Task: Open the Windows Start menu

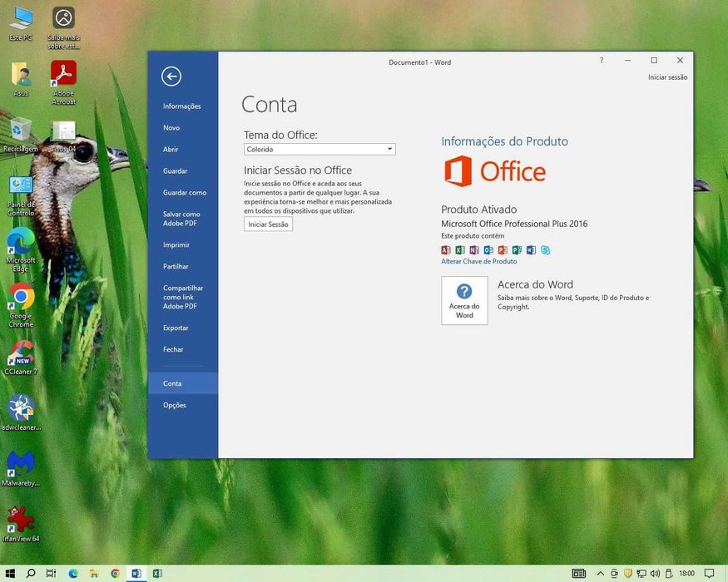Action: [x=10, y=573]
